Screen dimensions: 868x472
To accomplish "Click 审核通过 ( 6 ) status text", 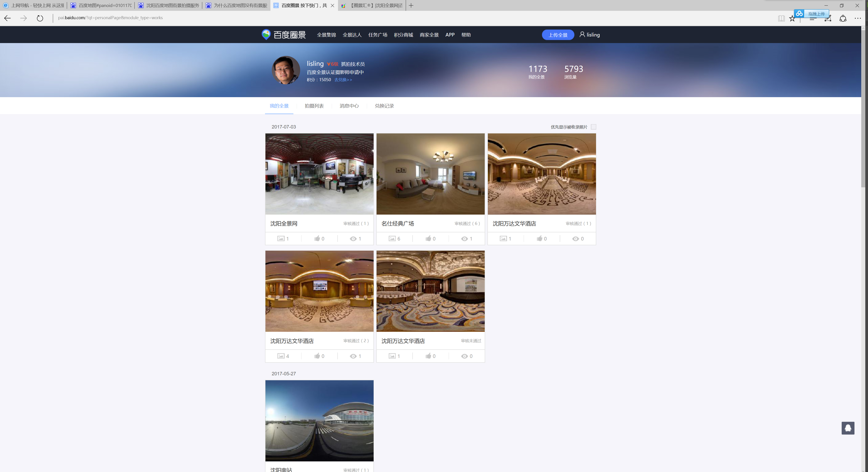I will [467, 224].
